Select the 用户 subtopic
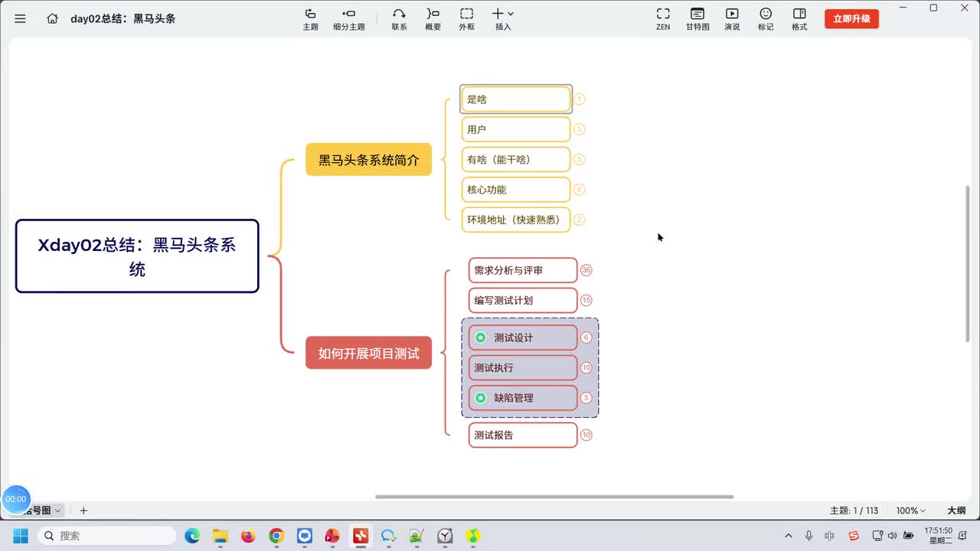 coord(516,129)
